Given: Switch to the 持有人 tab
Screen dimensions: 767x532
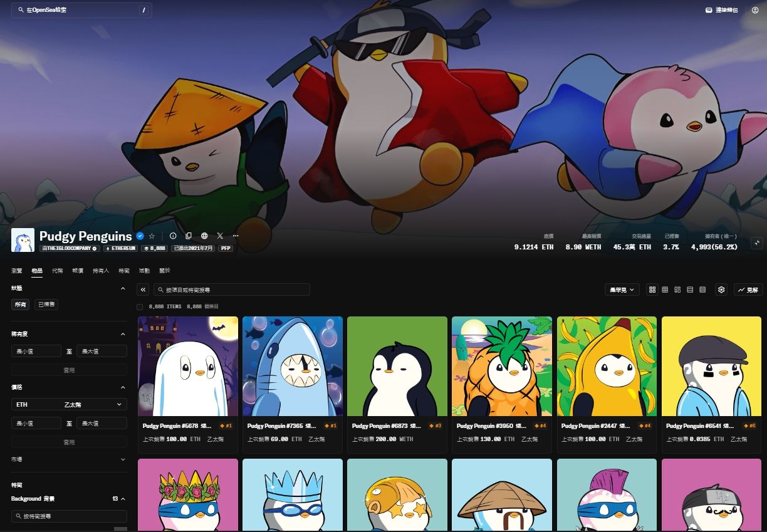Looking at the screenshot, I should 101,271.
